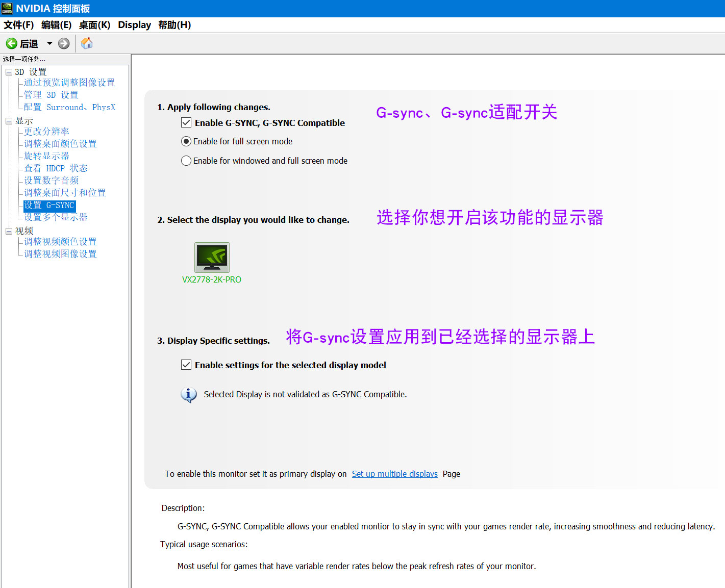Collapse the 视频 tree section
Image resolution: width=725 pixels, height=588 pixels.
coord(9,231)
